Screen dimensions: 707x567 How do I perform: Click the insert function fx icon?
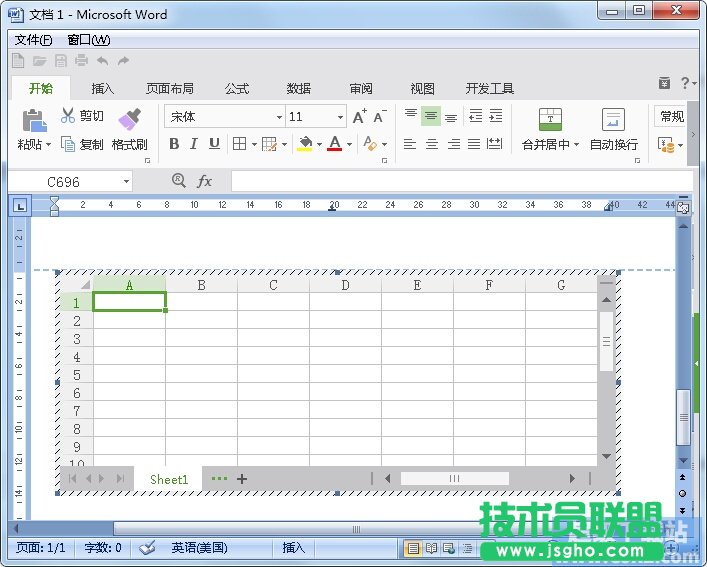[x=205, y=181]
